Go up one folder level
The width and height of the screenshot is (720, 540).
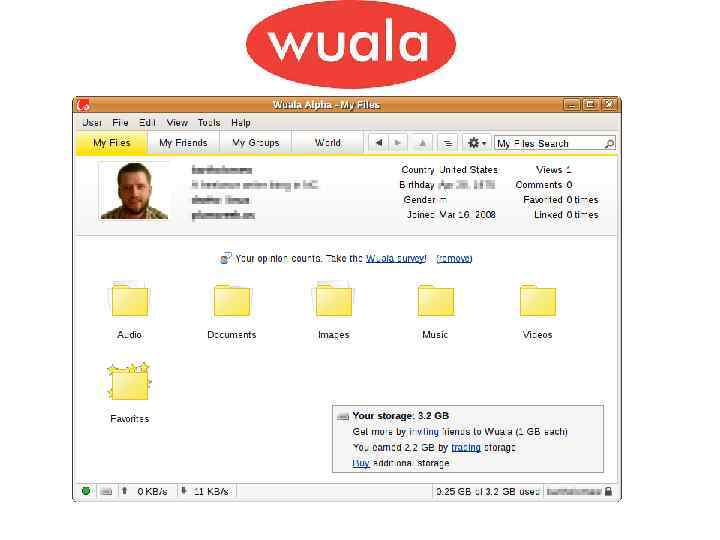point(422,143)
